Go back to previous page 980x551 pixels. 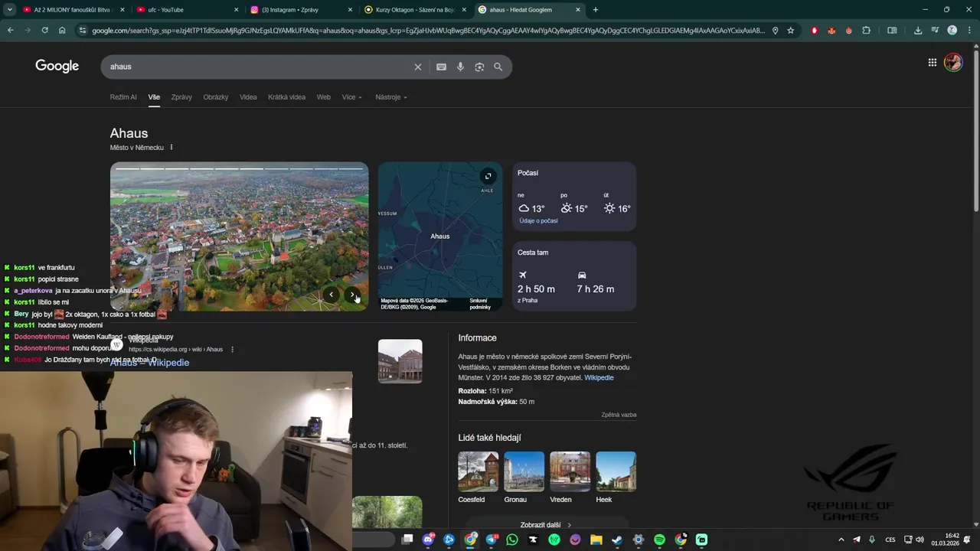(11, 31)
